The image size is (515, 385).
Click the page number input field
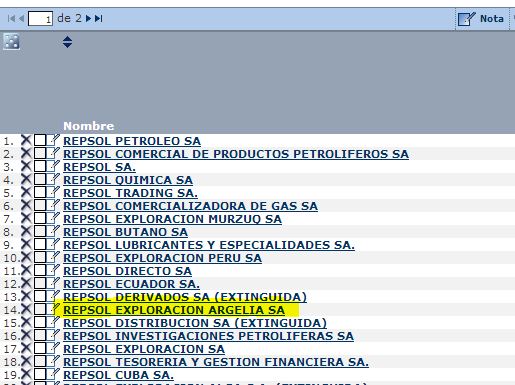coord(40,18)
